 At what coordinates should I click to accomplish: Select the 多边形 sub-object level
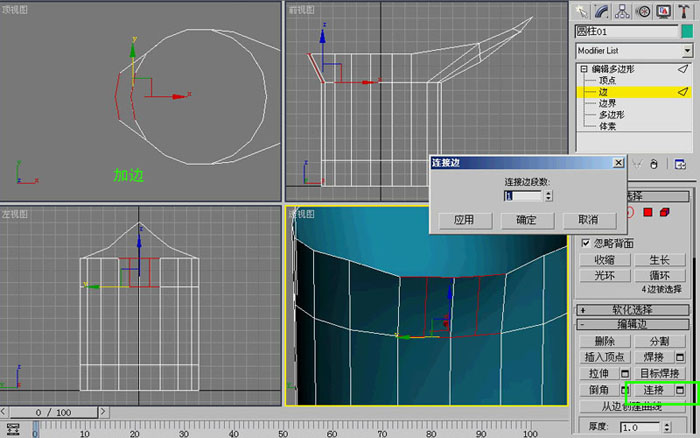click(x=611, y=115)
